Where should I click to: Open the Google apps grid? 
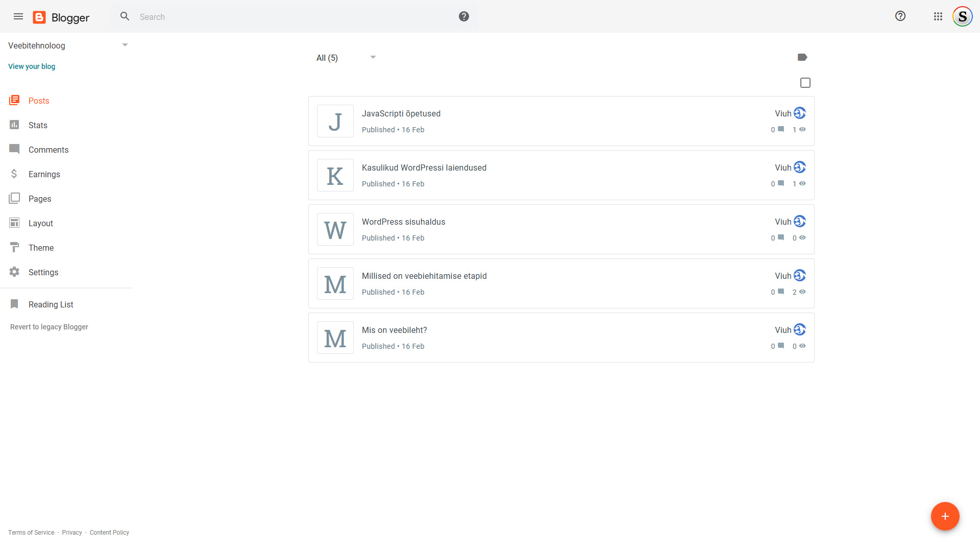[x=938, y=16]
